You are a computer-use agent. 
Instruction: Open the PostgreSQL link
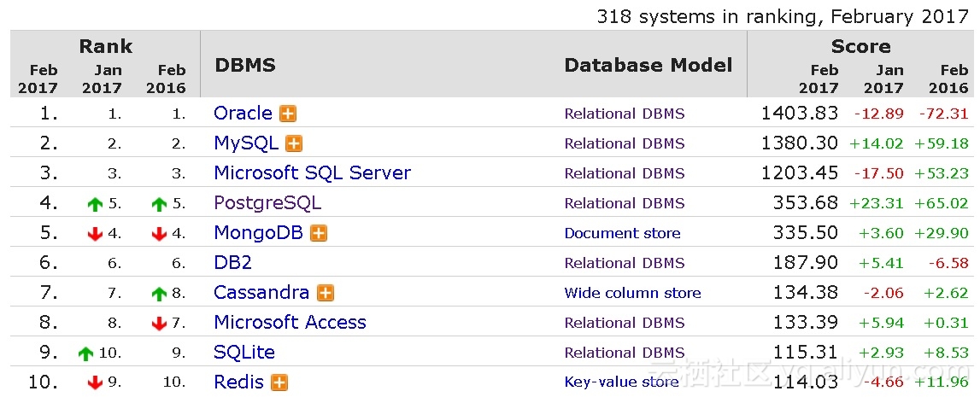[x=267, y=203]
